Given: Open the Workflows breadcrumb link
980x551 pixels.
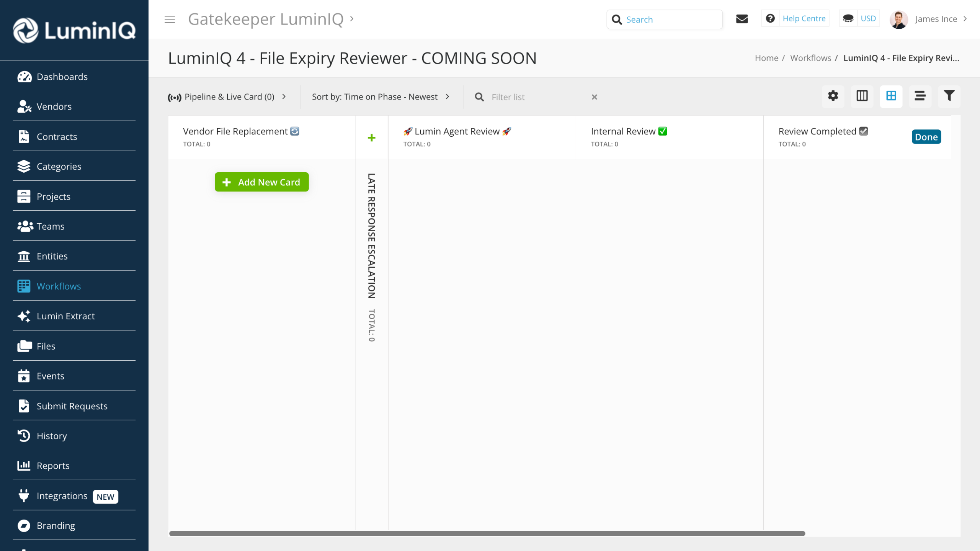Looking at the screenshot, I should click(x=810, y=58).
